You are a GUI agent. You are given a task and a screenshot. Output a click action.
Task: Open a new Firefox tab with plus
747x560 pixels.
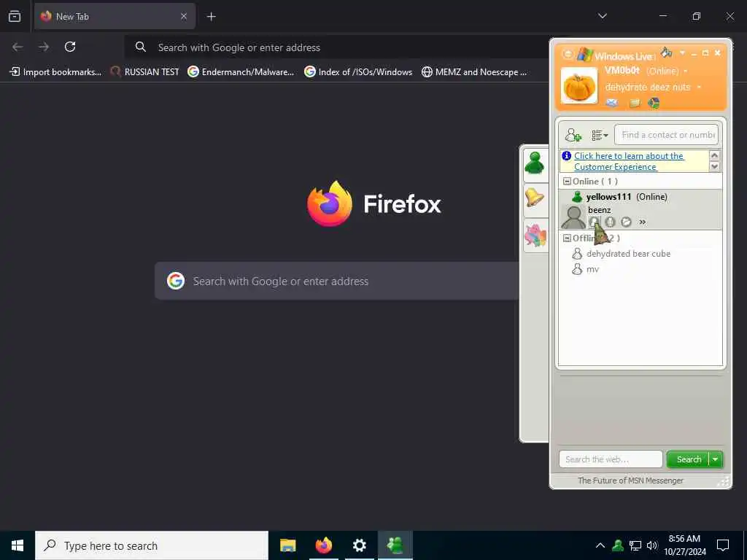tap(211, 17)
